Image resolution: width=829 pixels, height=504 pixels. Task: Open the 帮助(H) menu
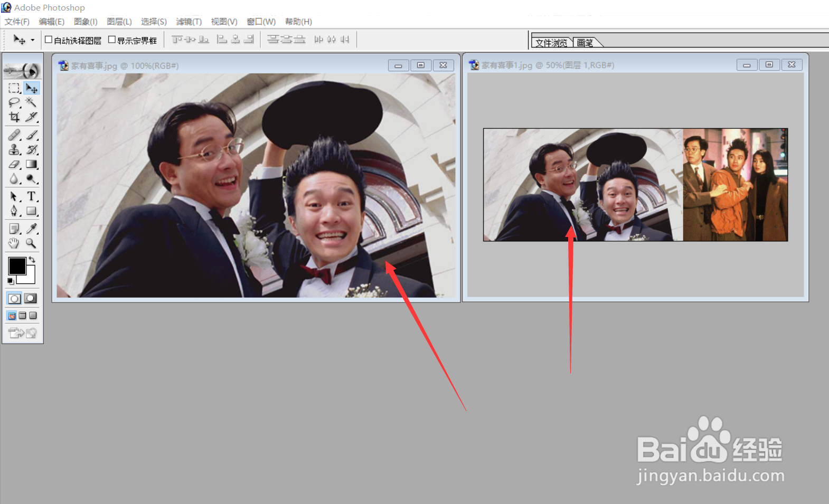pyautogui.click(x=299, y=22)
